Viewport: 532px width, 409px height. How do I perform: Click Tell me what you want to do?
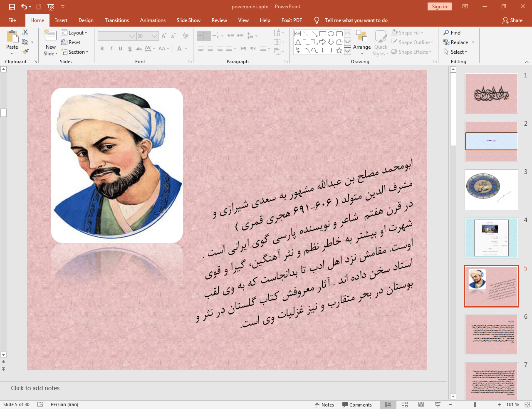point(356,20)
